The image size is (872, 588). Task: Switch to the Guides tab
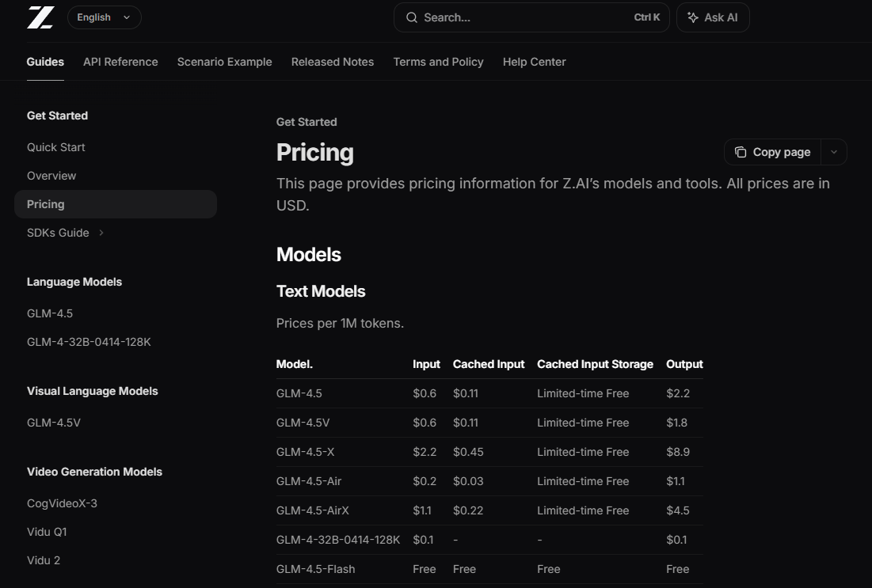coord(45,62)
